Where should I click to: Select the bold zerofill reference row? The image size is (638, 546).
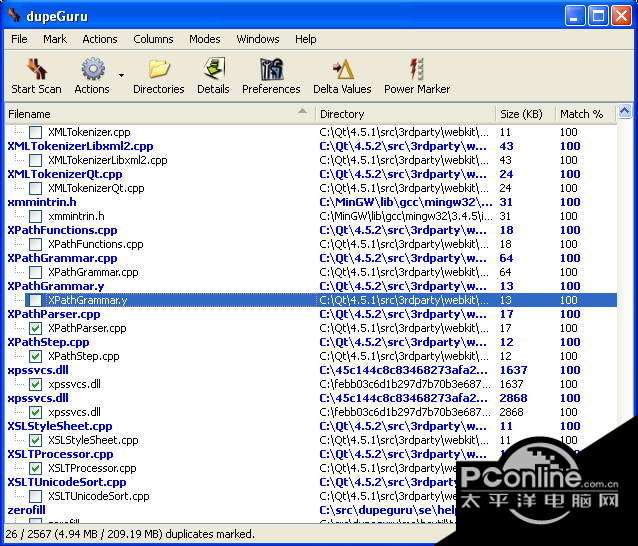click(x=232, y=510)
